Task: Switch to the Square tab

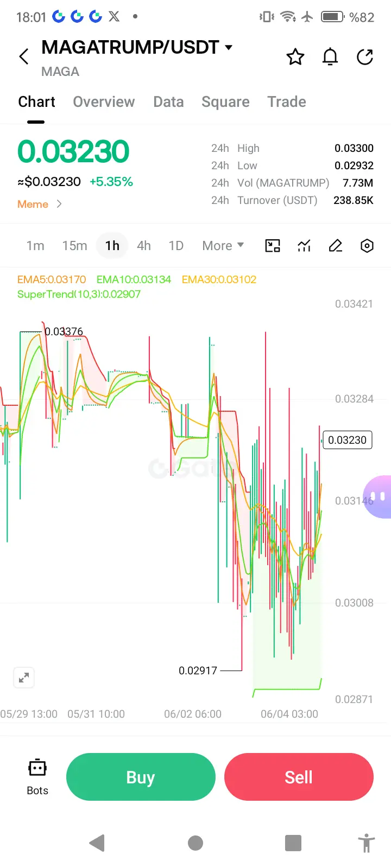Action: pos(225,102)
